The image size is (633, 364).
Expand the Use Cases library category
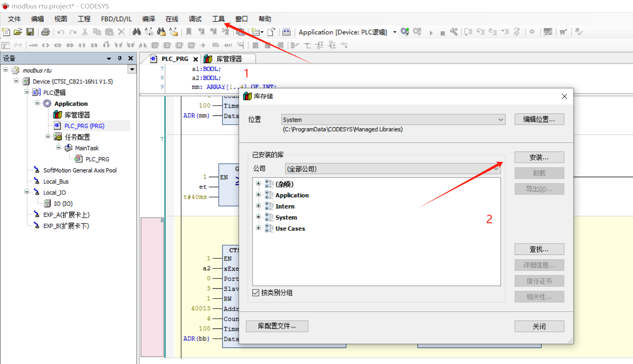pos(258,227)
